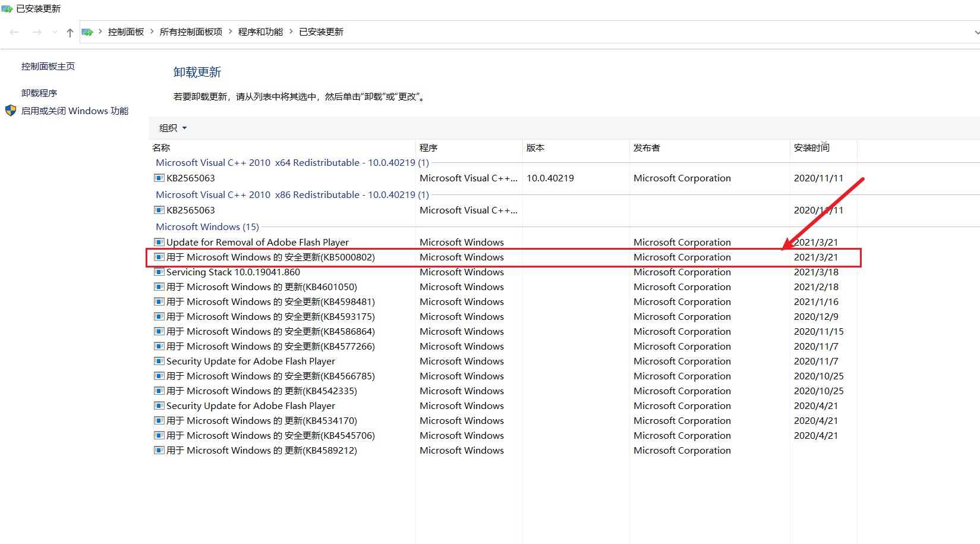Sort by 名称 column header
This screenshot has width=980, height=544.
coord(161,148)
